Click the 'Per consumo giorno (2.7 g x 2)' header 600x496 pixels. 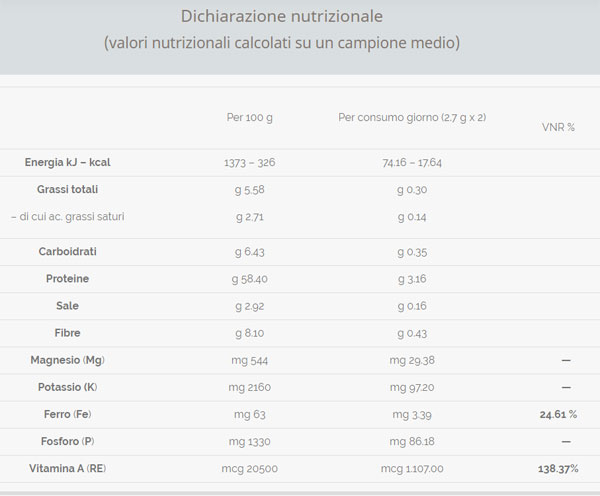(x=412, y=117)
